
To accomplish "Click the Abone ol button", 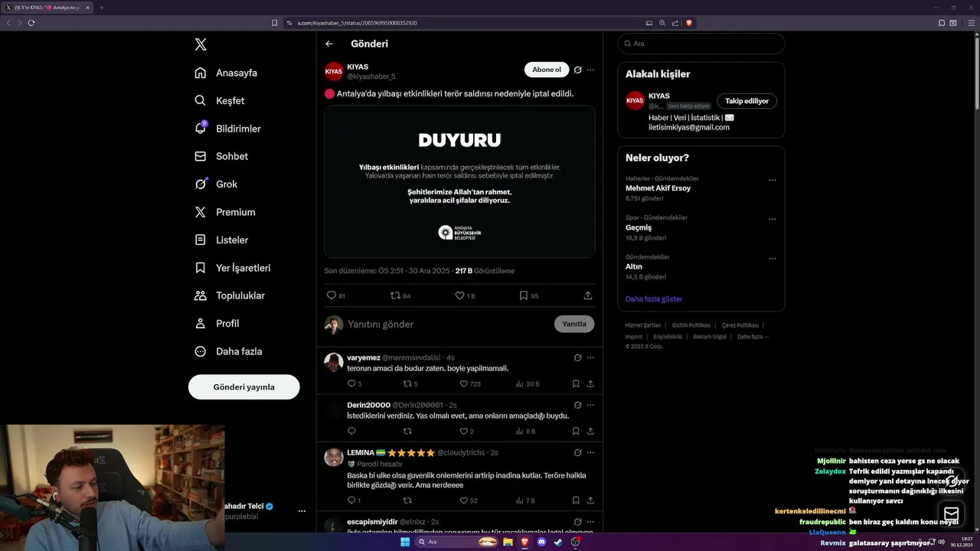I will (x=547, y=70).
